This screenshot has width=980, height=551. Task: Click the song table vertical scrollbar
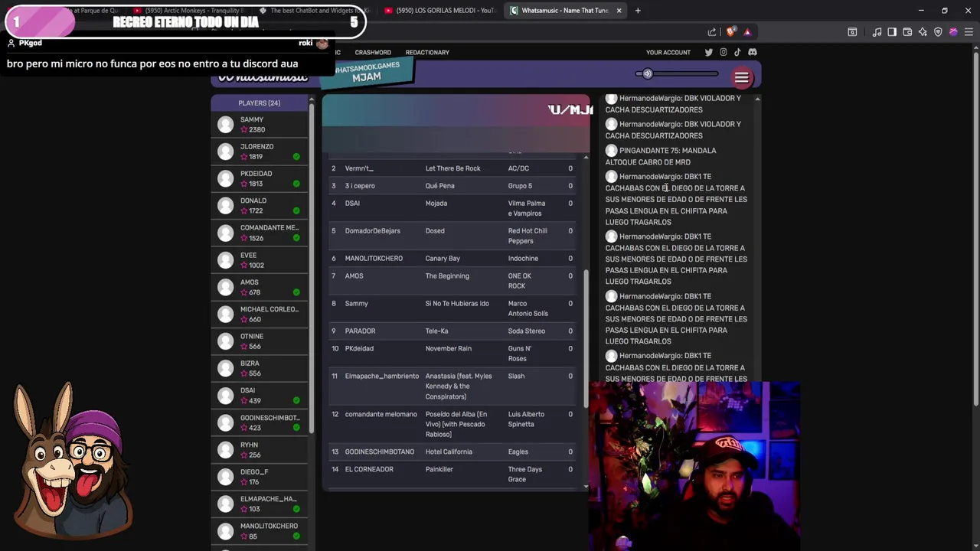coord(586,337)
